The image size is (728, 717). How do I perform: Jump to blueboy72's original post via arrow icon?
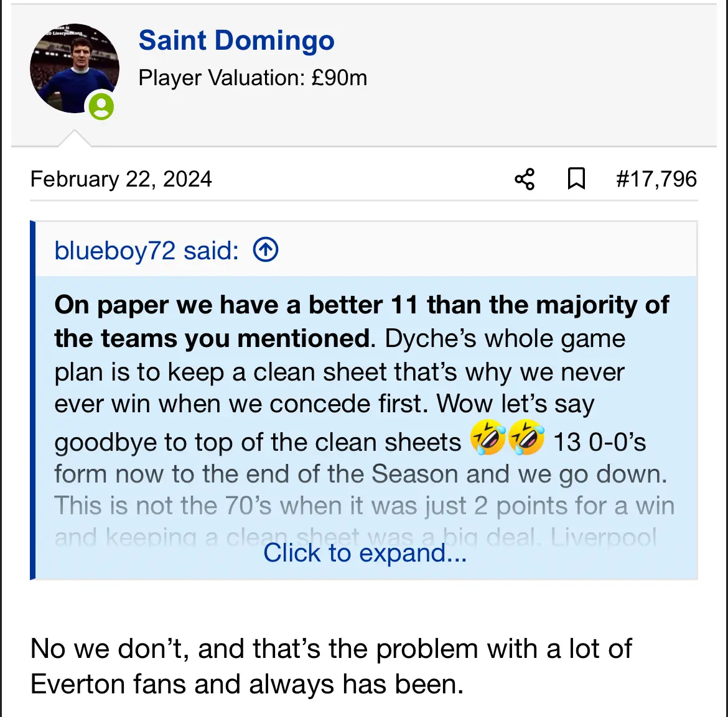coord(266,250)
